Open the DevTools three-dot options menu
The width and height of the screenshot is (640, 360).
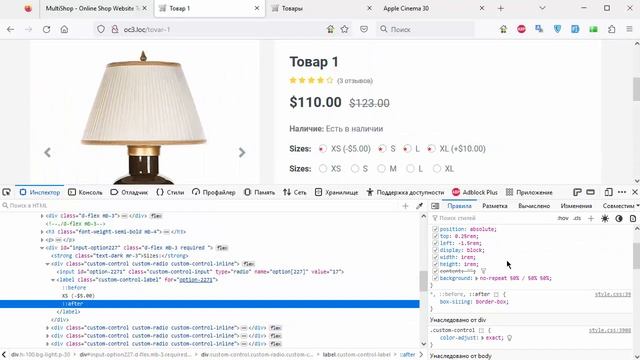point(622,192)
